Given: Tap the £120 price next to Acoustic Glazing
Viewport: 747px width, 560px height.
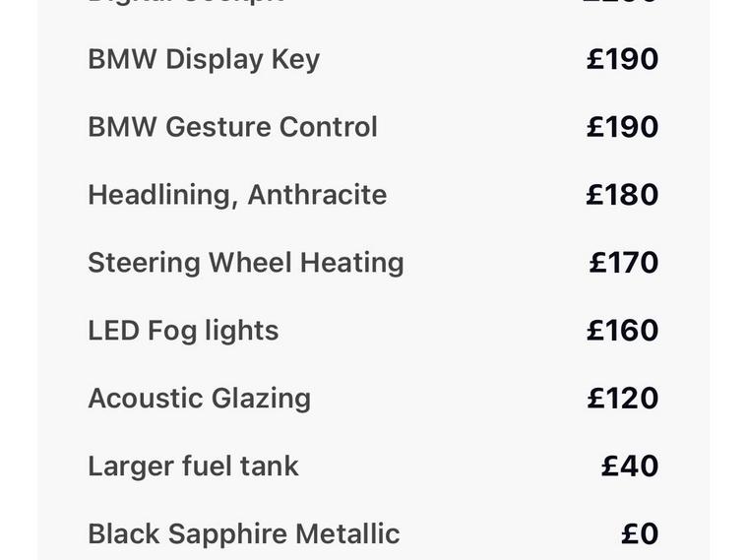Looking at the screenshot, I should (x=623, y=399).
